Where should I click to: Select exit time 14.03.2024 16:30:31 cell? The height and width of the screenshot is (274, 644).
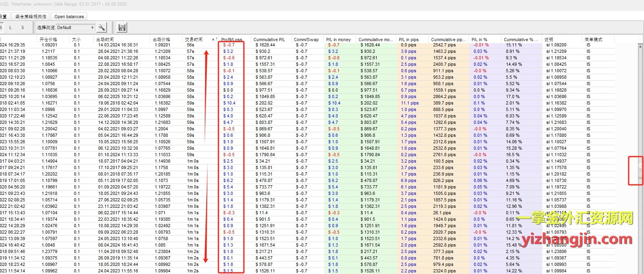pyautogui.click(x=118, y=45)
